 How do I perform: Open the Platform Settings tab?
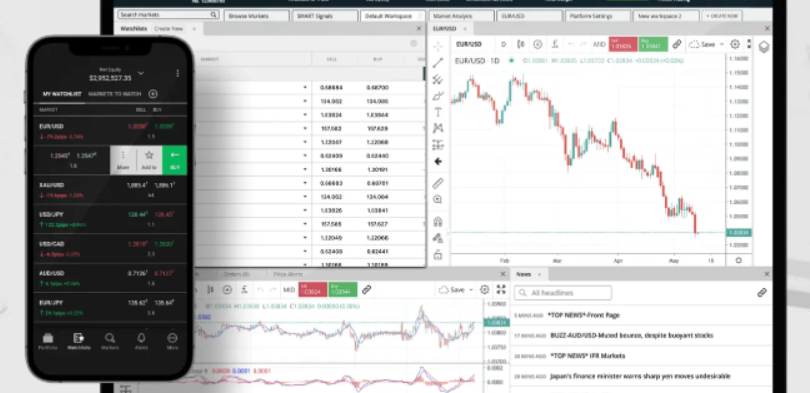(x=598, y=16)
